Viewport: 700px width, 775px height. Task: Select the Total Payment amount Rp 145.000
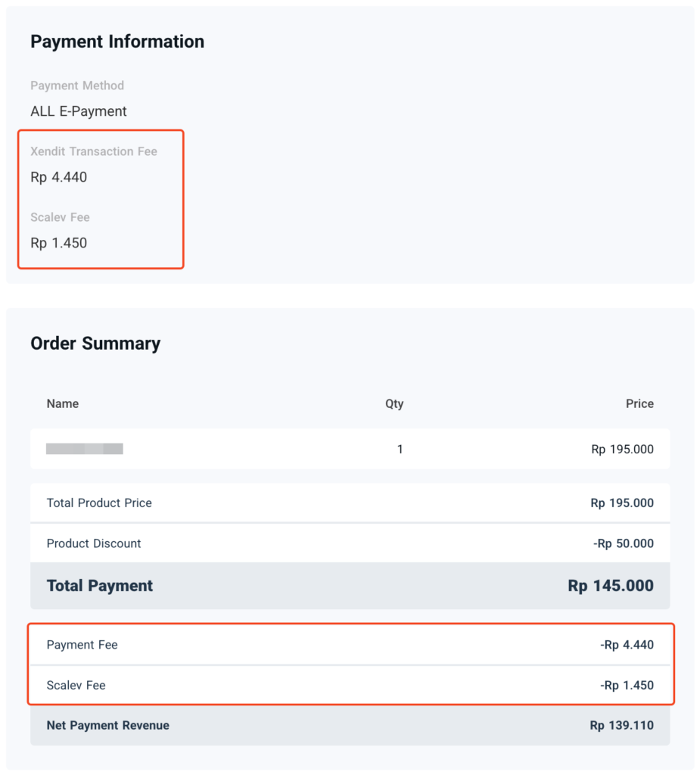[x=610, y=585]
